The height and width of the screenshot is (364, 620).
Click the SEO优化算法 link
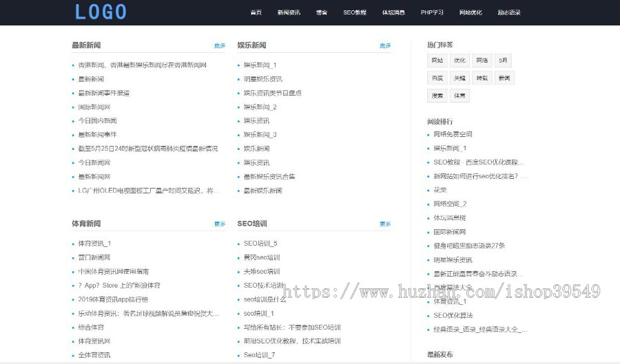click(x=453, y=315)
